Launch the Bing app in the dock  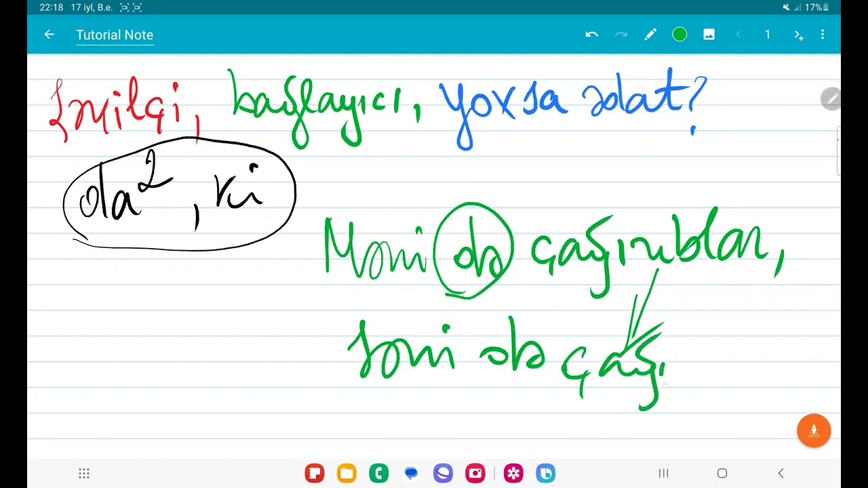[546, 473]
